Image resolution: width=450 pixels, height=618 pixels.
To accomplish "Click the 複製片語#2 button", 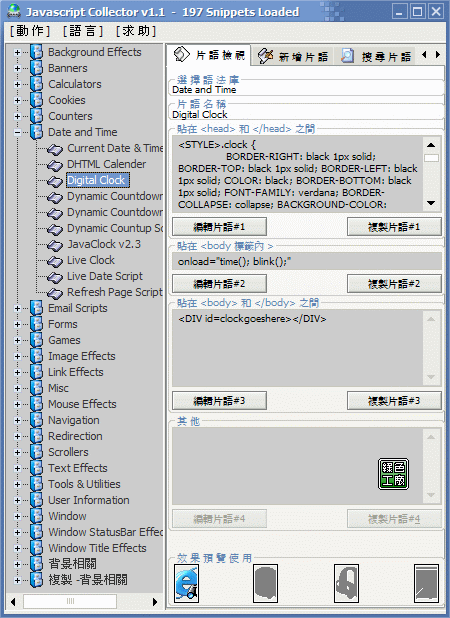I will pos(394,284).
